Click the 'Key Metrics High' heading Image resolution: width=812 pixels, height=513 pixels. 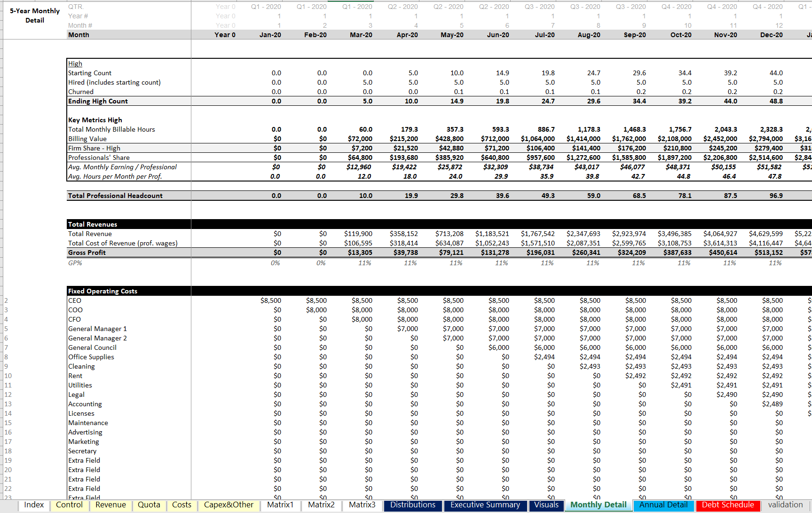point(95,120)
